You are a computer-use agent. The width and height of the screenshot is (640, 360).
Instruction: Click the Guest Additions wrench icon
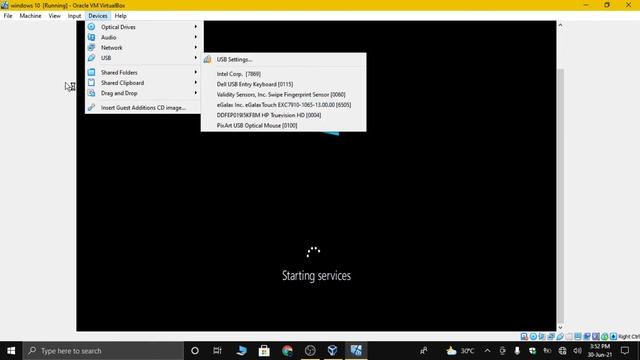click(91, 107)
